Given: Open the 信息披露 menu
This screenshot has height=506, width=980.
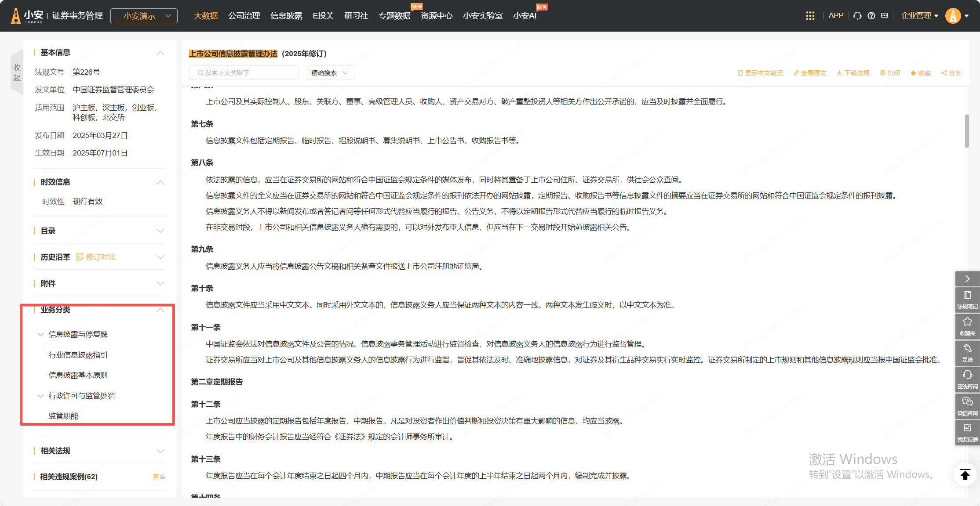Looking at the screenshot, I should pyautogui.click(x=286, y=16).
